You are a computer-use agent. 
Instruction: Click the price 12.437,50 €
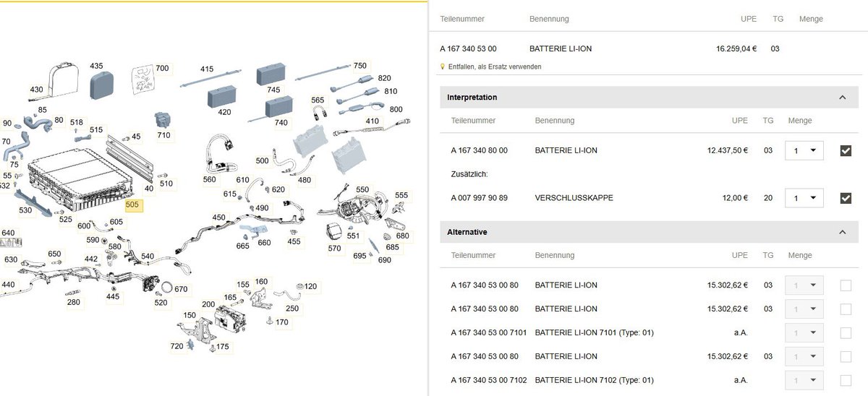click(728, 150)
